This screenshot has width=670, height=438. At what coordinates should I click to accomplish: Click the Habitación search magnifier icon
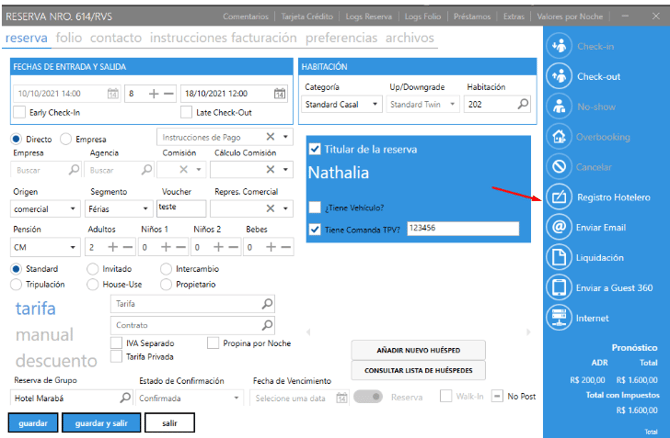(x=523, y=103)
